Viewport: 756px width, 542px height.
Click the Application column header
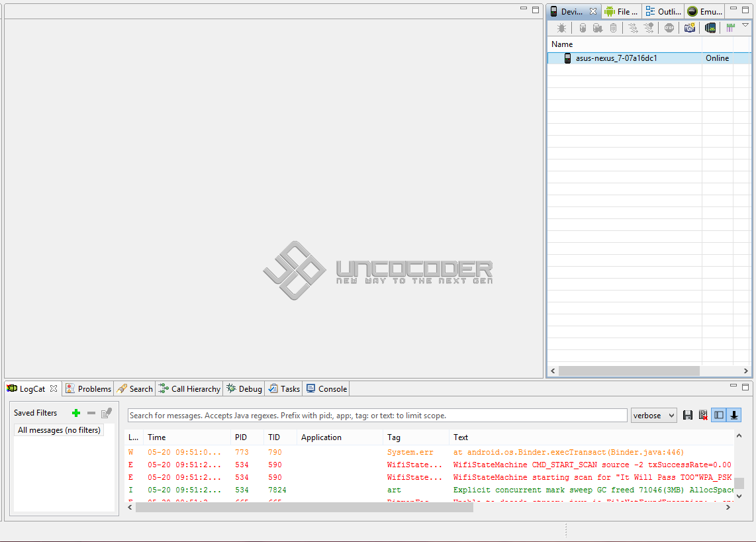(340, 437)
